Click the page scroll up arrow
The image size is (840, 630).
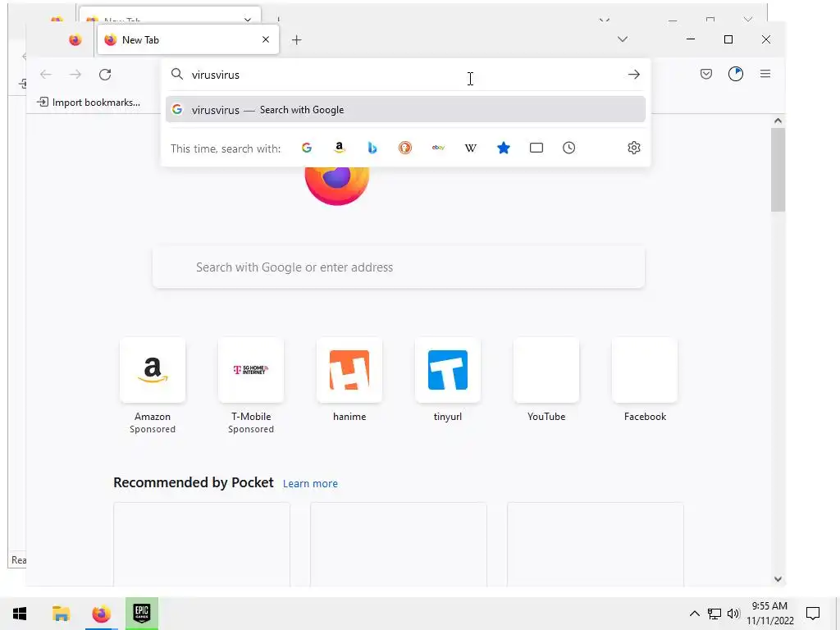tap(778, 121)
